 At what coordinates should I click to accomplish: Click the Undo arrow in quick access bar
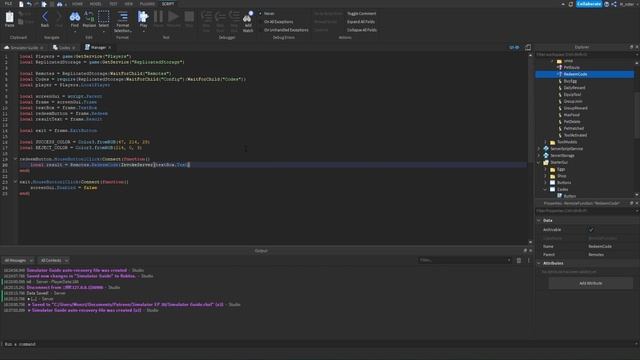tap(29, 4)
